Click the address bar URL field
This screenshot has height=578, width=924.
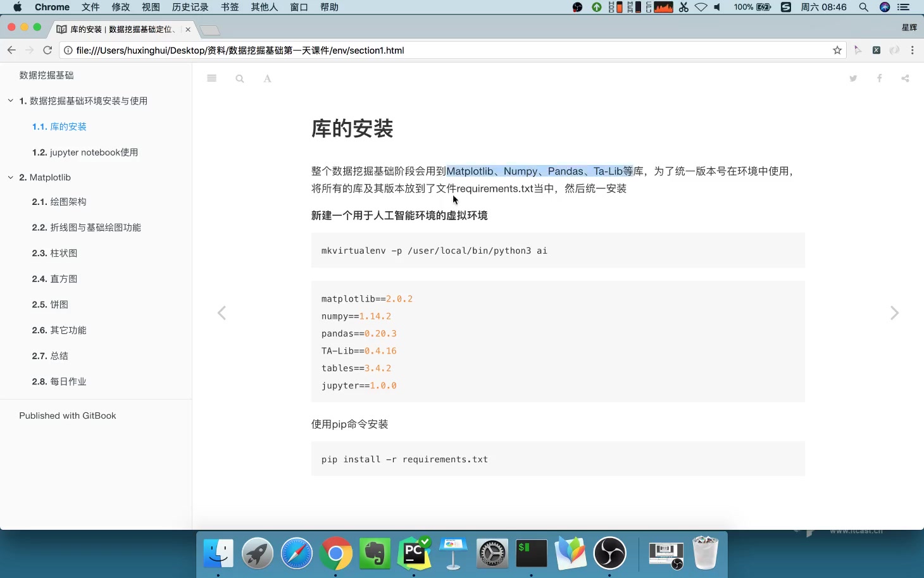click(453, 50)
